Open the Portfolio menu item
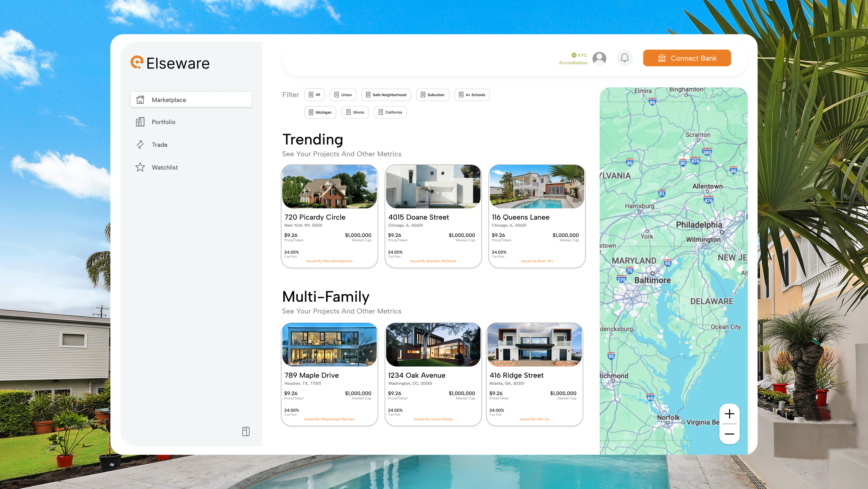 tap(163, 122)
